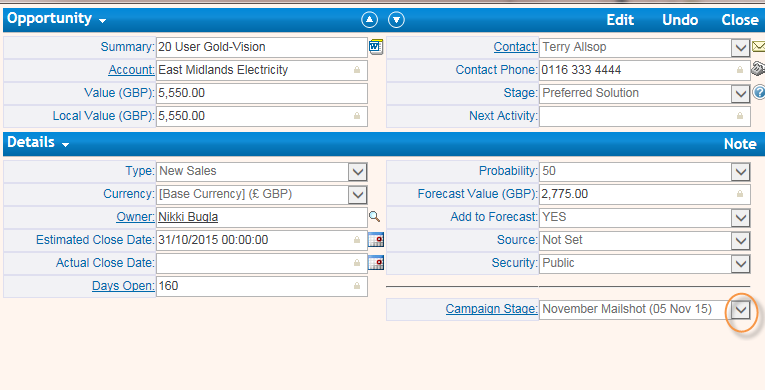Expand the Probability dropdown

click(741, 171)
